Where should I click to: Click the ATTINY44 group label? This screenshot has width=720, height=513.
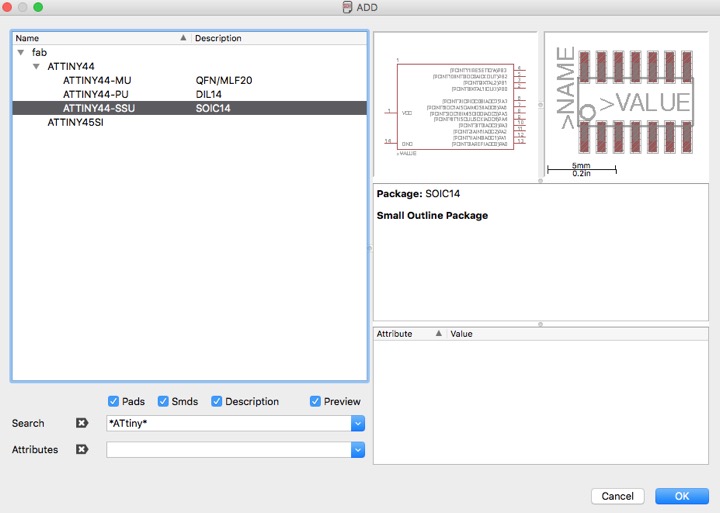pyautogui.click(x=71, y=67)
